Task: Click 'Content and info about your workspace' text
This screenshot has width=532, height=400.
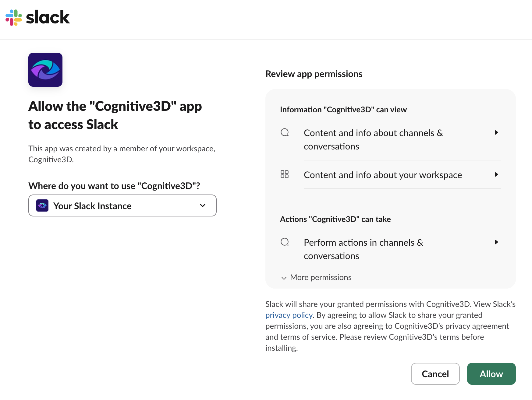Action: click(383, 175)
